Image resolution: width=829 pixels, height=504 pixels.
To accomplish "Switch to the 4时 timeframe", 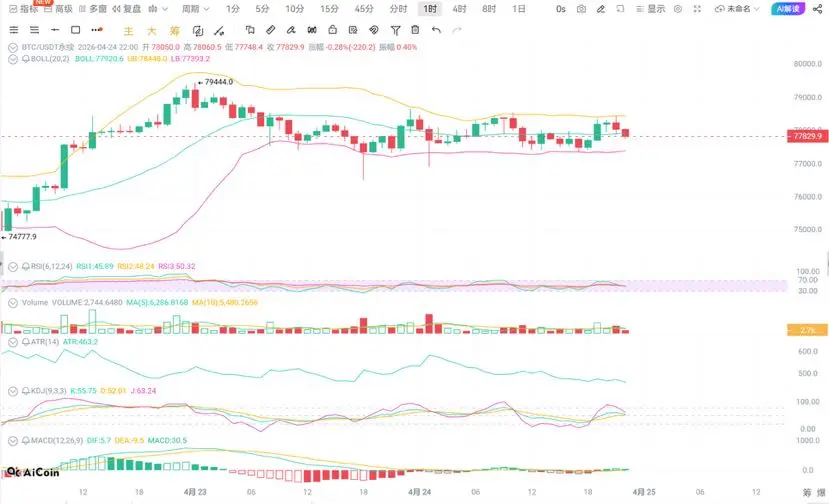I will pyautogui.click(x=459, y=9).
